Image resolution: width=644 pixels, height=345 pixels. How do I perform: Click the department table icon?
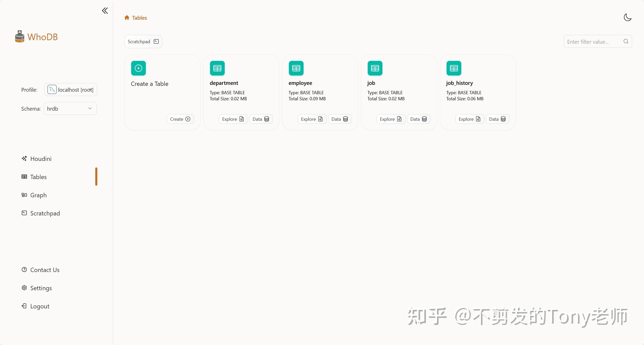click(x=217, y=68)
